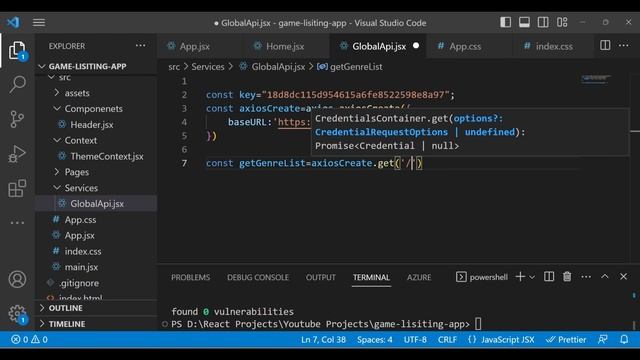Open errors and warnings status indicator

click(29, 340)
